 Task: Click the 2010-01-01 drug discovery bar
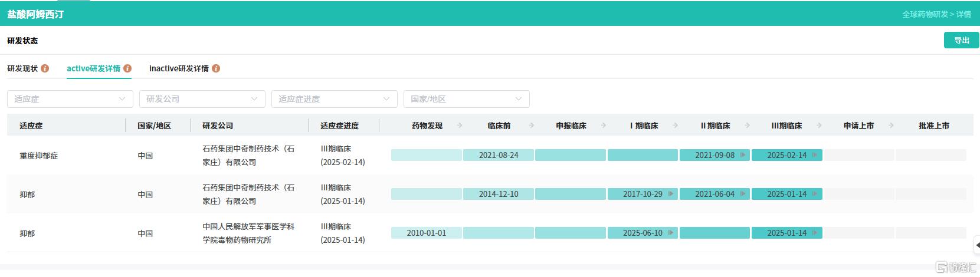click(427, 233)
